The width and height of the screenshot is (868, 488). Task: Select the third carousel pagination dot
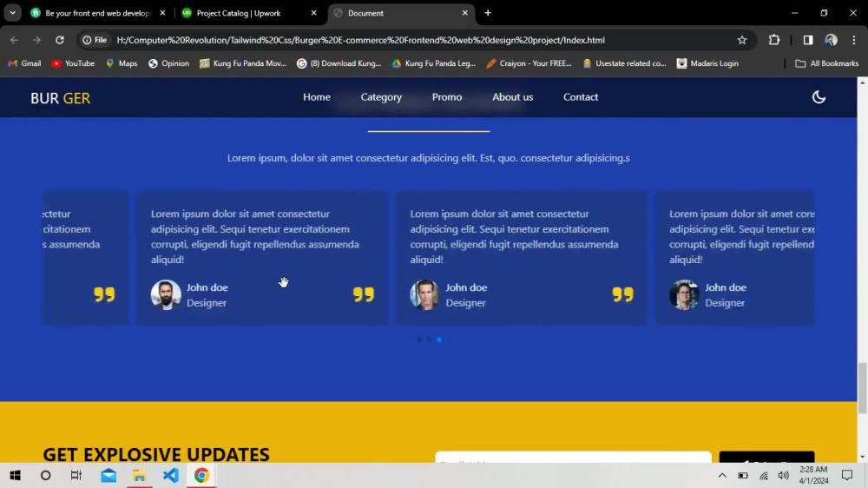439,340
